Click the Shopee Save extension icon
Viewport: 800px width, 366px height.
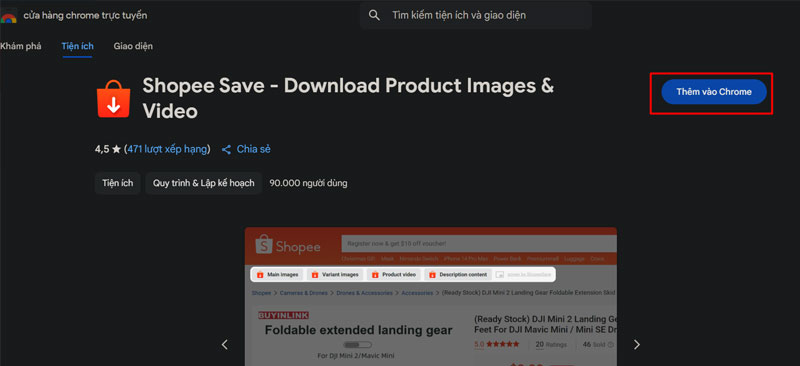113,99
